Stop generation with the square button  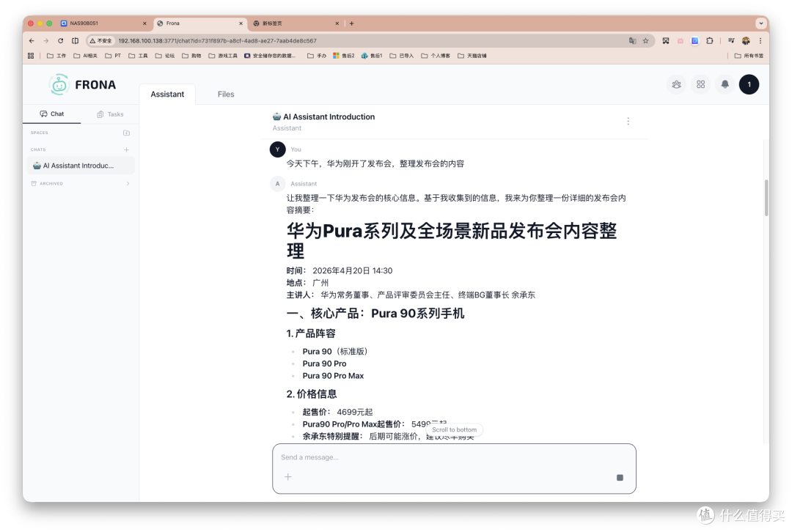(620, 478)
